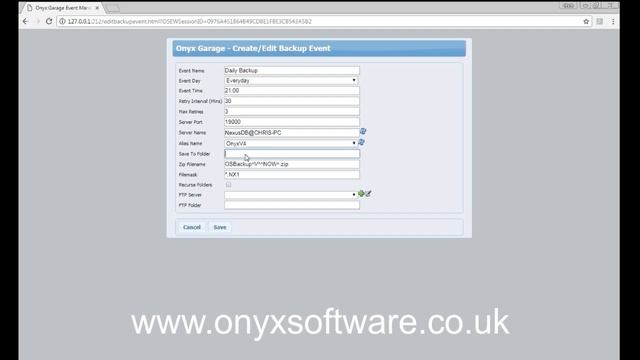Click the Max Retries field
This screenshot has width=640, height=360.
291,111
